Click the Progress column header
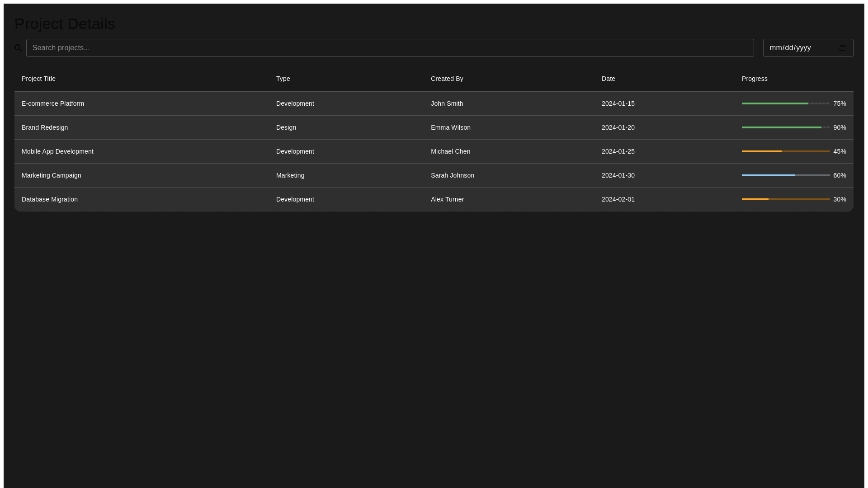 pos(754,79)
